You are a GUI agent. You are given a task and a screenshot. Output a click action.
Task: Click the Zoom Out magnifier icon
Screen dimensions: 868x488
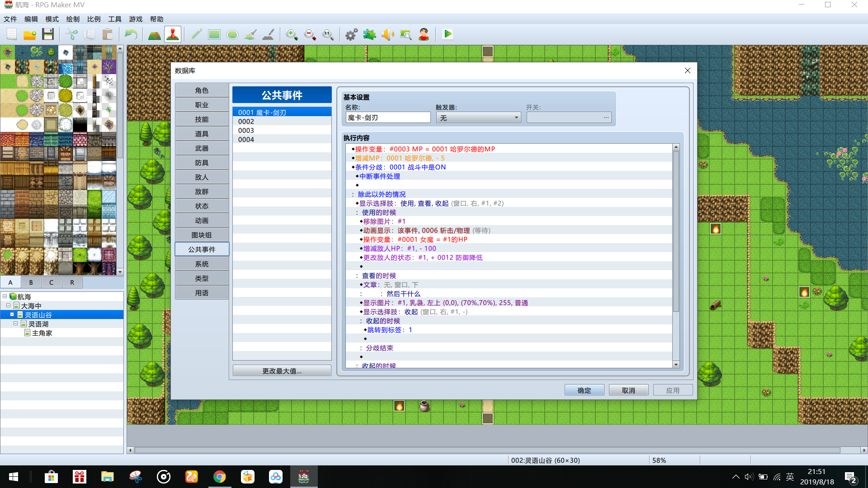(310, 34)
